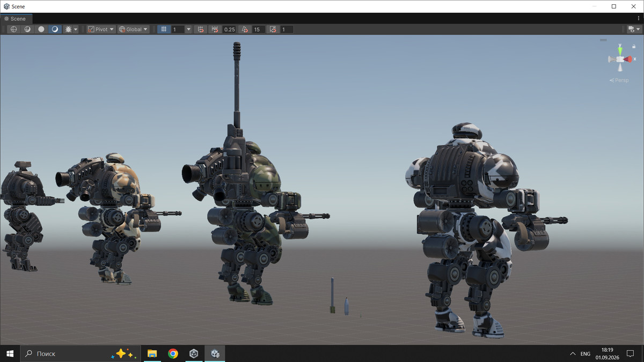The width and height of the screenshot is (644, 362).
Task: Toggle Persp projection label under gizmo
Action: tap(619, 80)
